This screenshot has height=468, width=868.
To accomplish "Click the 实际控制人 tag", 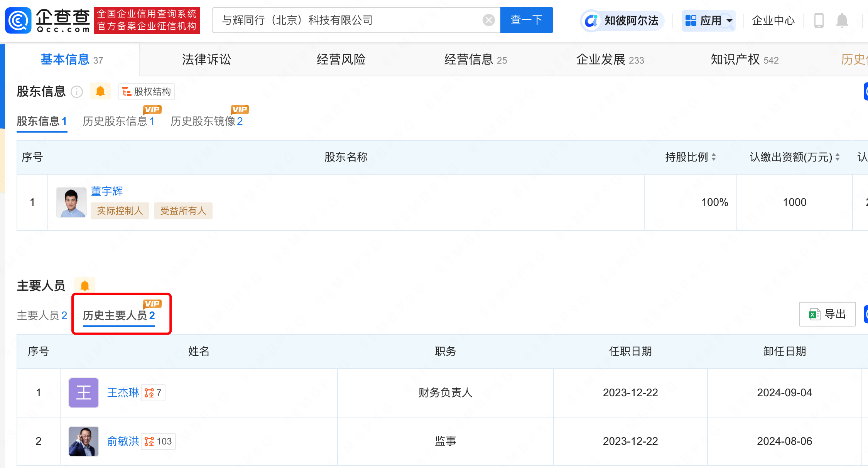I will point(120,211).
